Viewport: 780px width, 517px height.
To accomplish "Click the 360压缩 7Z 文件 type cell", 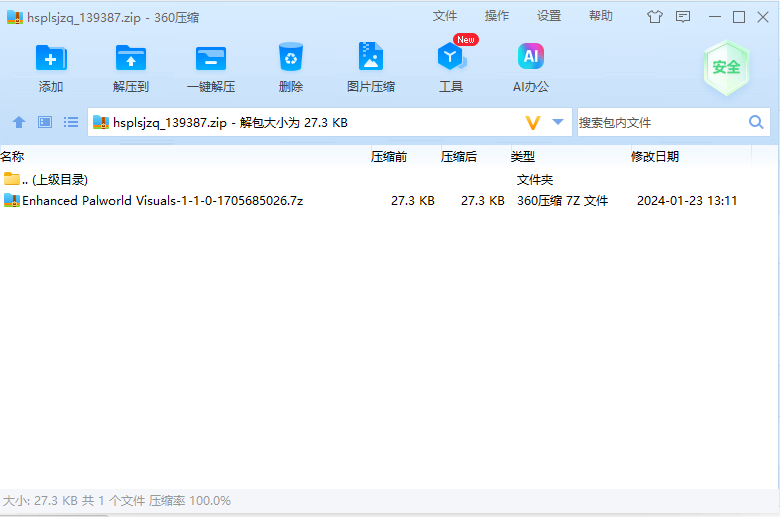I will (563, 201).
